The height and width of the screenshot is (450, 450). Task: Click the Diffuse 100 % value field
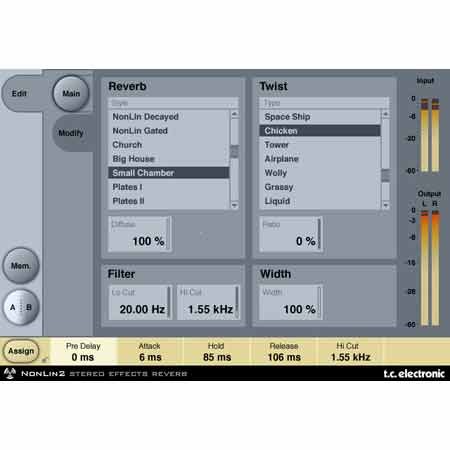(139, 234)
